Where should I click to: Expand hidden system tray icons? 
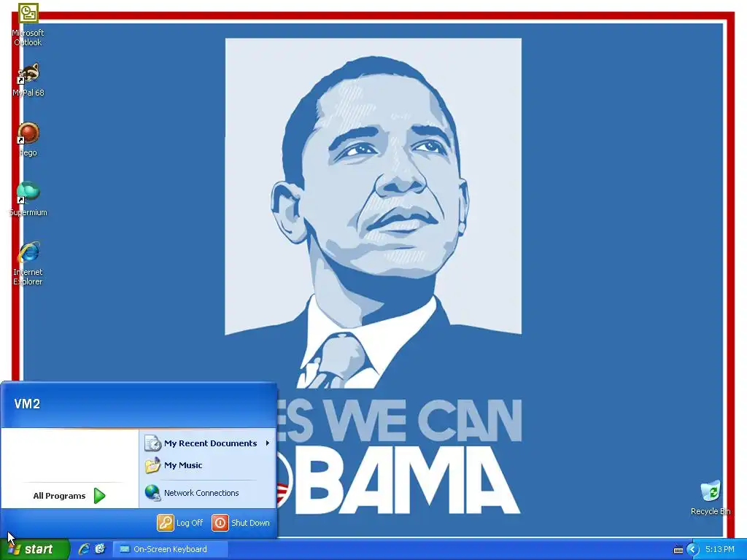tap(693, 550)
